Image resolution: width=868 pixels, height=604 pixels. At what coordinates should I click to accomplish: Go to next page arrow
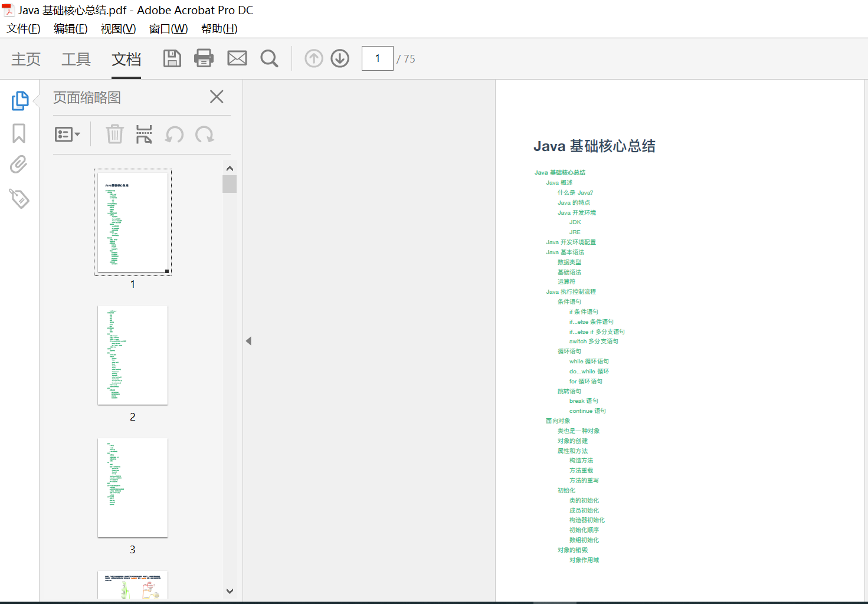coord(340,58)
